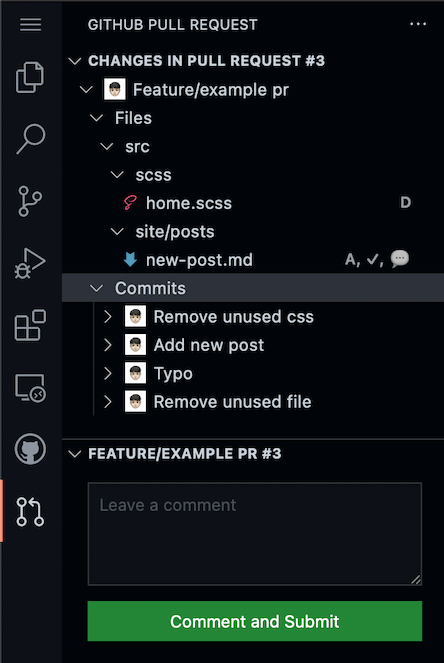
Task: Expand the Add new post commit
Action: point(108,345)
